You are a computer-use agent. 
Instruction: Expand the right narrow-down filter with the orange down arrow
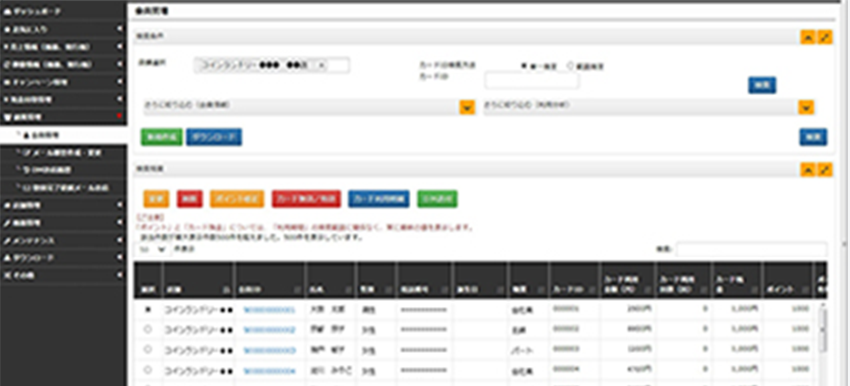click(806, 106)
